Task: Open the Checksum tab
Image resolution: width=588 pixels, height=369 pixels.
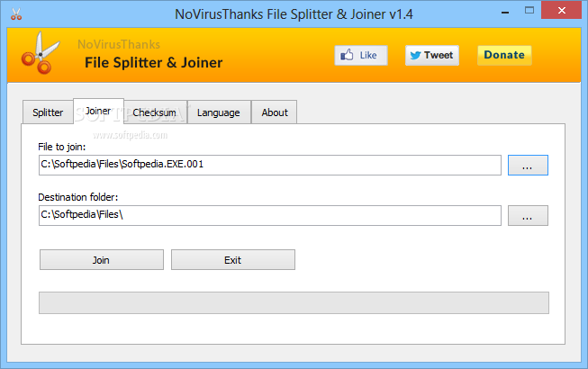Action: [155, 112]
